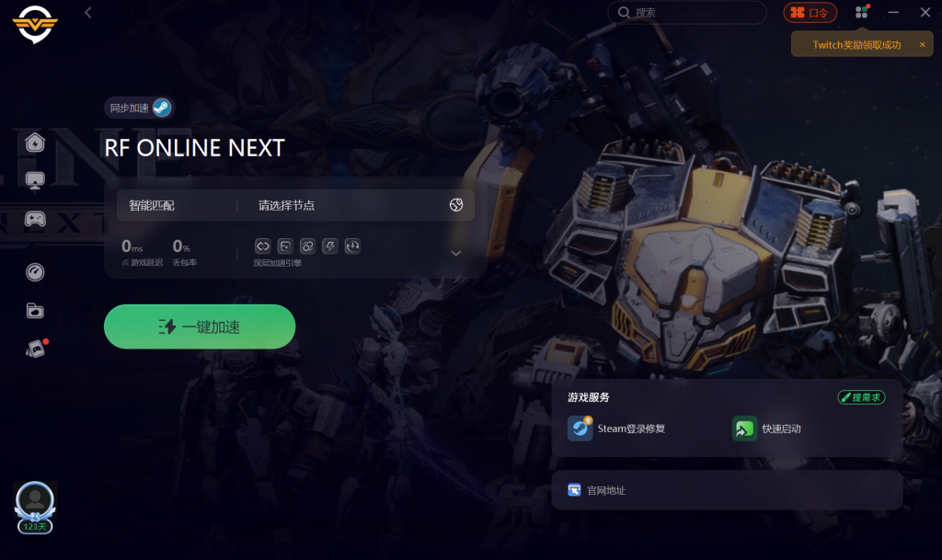Open the home icon in sidebar
Image resolution: width=942 pixels, height=560 pixels.
(x=35, y=143)
